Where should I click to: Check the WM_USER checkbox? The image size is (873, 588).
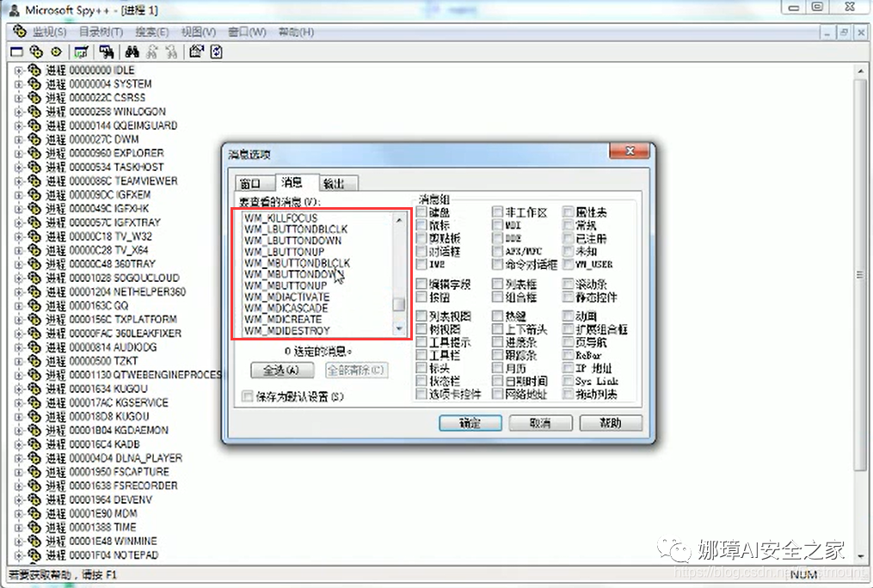[568, 264]
